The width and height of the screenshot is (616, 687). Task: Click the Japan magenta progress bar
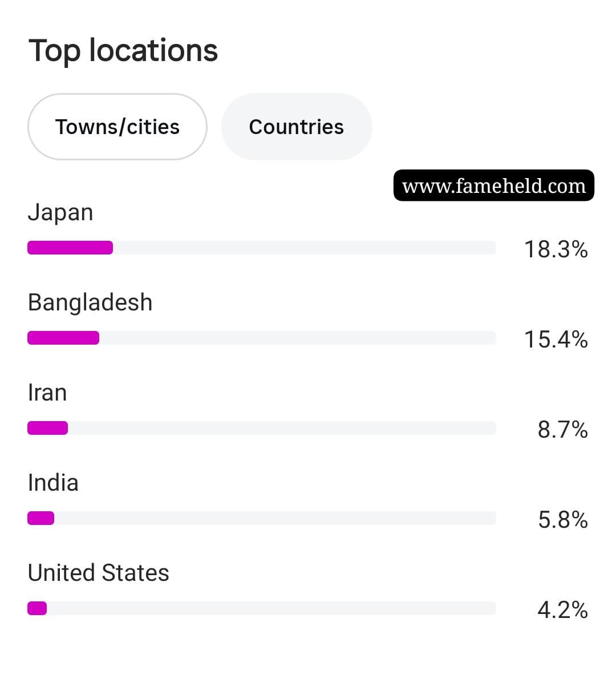point(70,248)
